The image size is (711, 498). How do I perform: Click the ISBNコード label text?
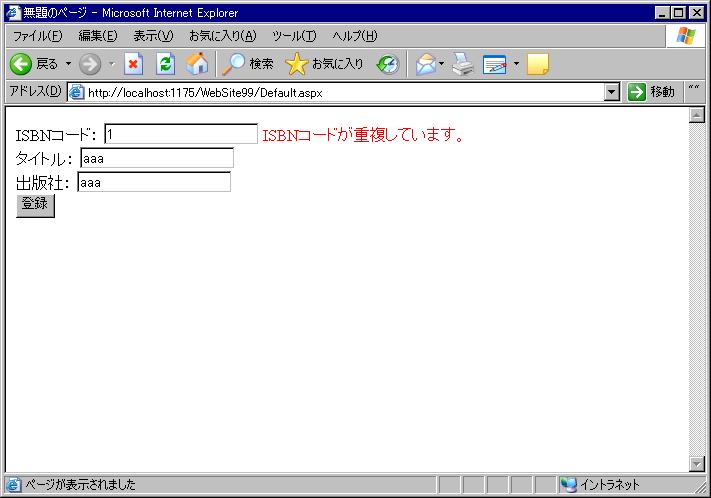(x=56, y=135)
